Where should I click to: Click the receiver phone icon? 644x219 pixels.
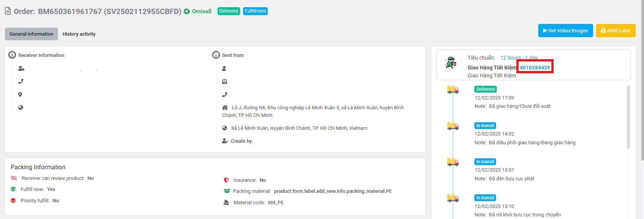[21, 81]
